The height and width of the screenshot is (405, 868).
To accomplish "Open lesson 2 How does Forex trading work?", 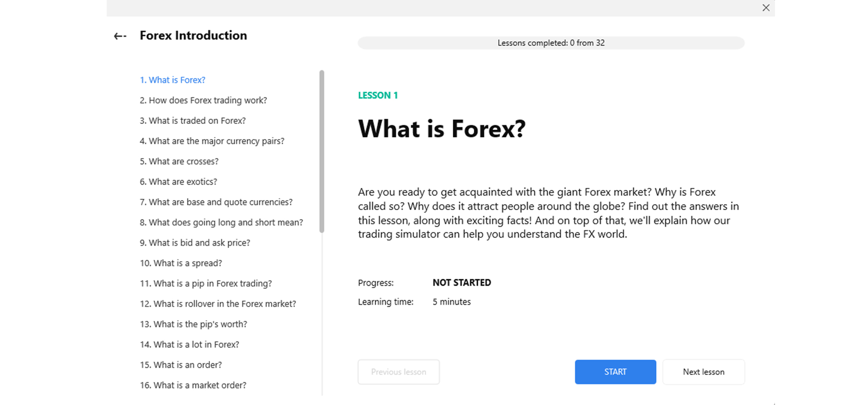I will point(203,100).
